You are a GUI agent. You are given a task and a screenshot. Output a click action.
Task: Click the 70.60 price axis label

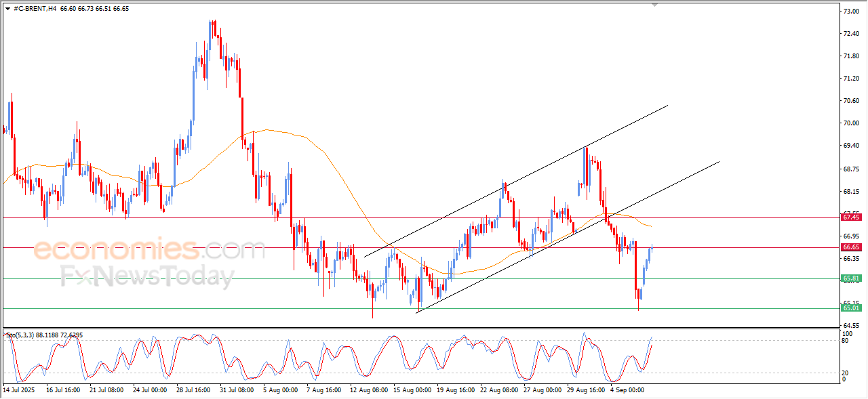pyautogui.click(x=852, y=101)
